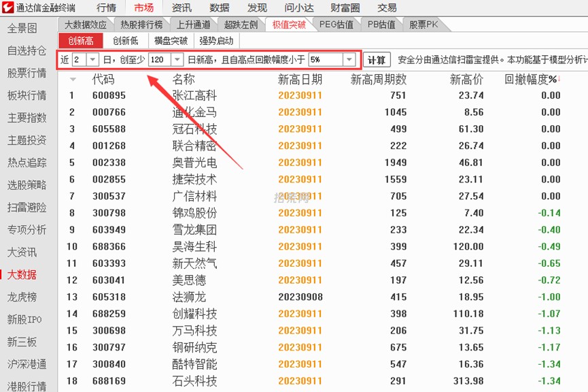
Task: Select the 钢研纳克 stock name
Action: click(x=194, y=347)
